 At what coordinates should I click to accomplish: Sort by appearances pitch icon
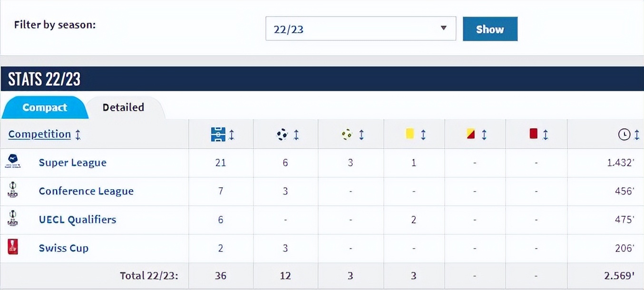218,135
